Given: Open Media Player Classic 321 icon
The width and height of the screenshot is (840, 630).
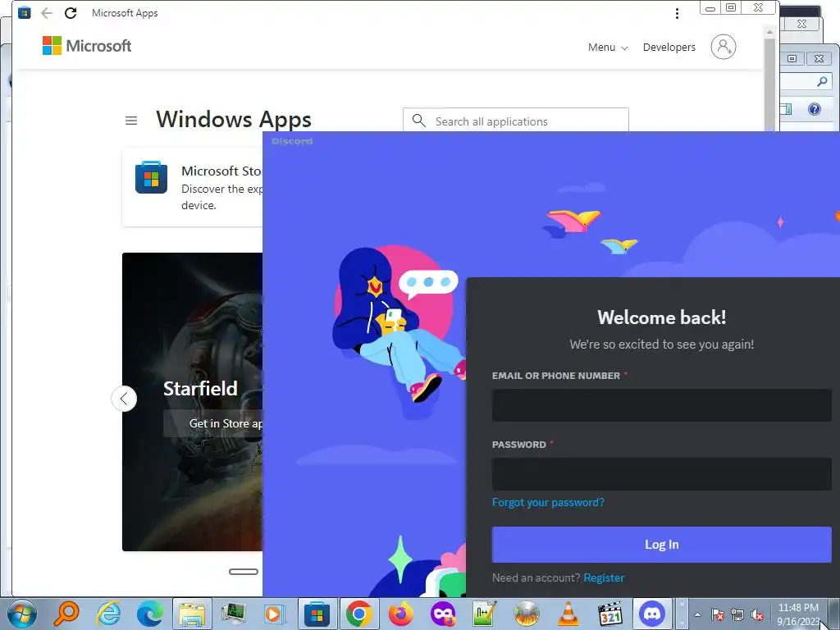Looking at the screenshot, I should coord(609,614).
